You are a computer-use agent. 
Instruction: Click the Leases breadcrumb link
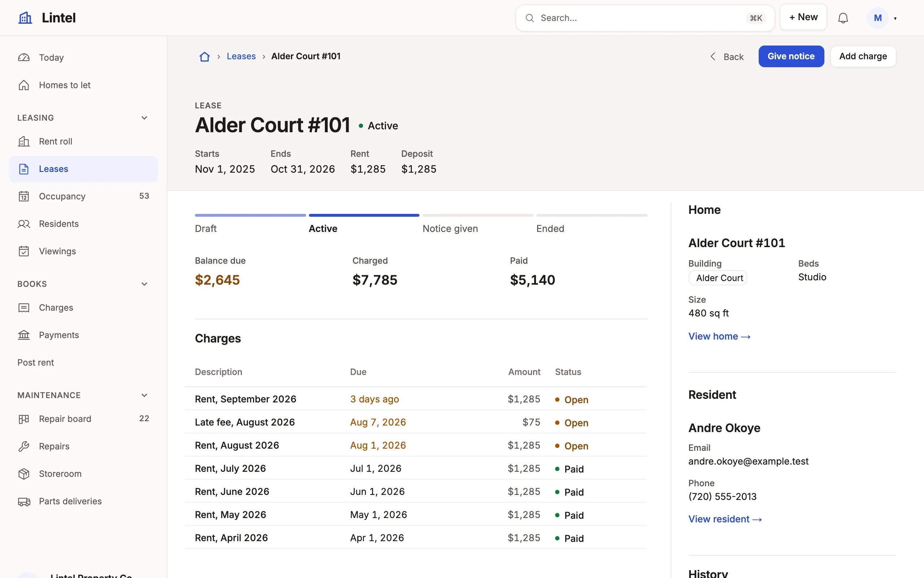(x=241, y=57)
